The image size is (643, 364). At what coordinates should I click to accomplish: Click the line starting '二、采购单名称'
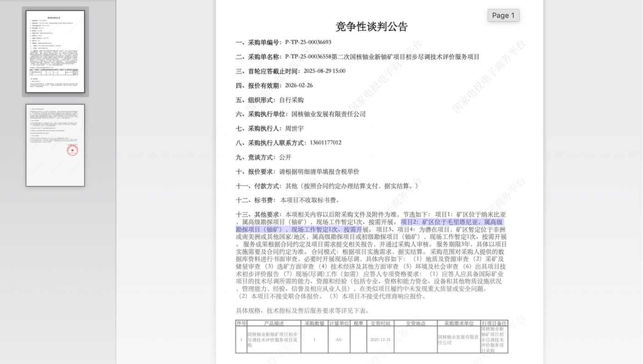pos(357,57)
